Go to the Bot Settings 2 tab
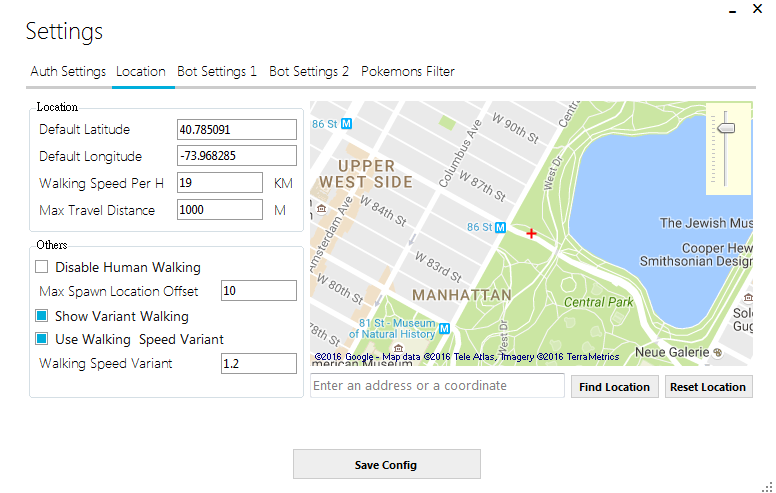 309,72
